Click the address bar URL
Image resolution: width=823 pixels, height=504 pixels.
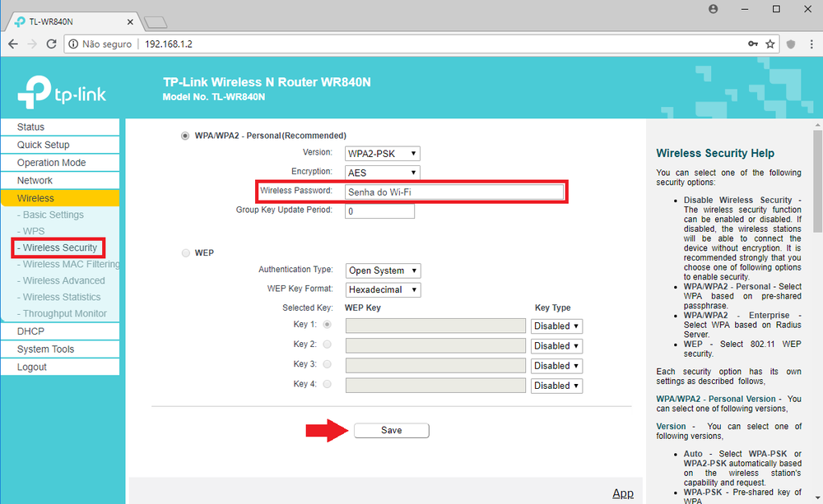pos(169,44)
